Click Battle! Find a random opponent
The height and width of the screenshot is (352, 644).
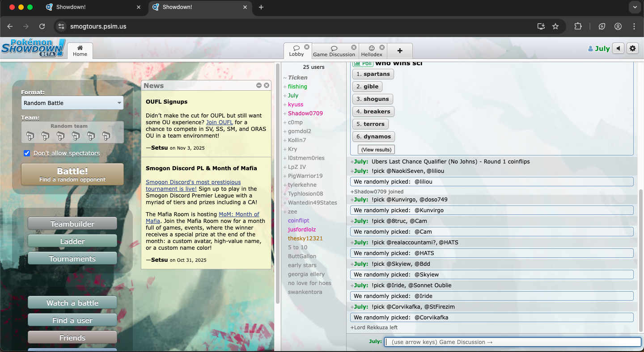coord(72,174)
